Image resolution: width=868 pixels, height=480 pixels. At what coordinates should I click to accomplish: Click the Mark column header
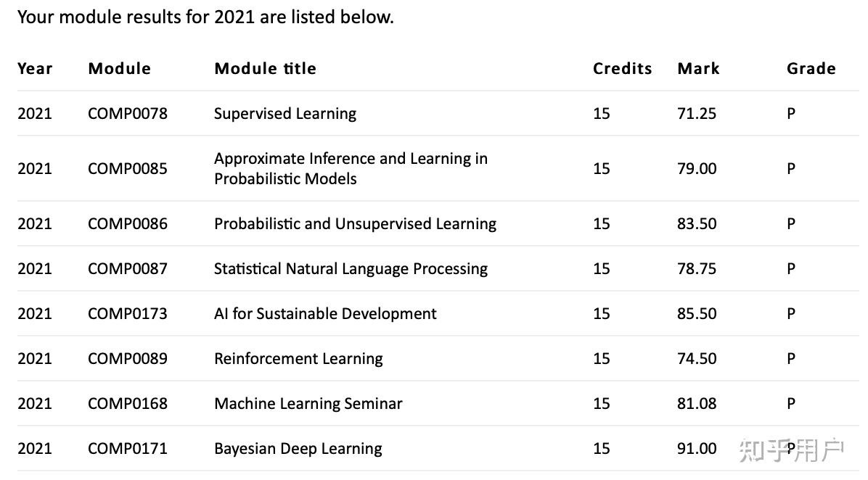pyautogui.click(x=698, y=69)
